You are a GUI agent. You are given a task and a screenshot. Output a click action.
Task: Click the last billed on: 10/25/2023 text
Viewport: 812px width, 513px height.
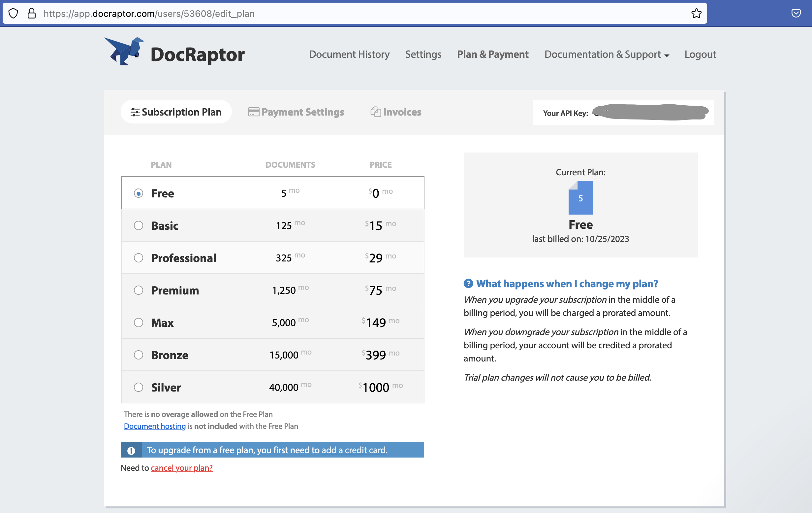[x=580, y=239]
